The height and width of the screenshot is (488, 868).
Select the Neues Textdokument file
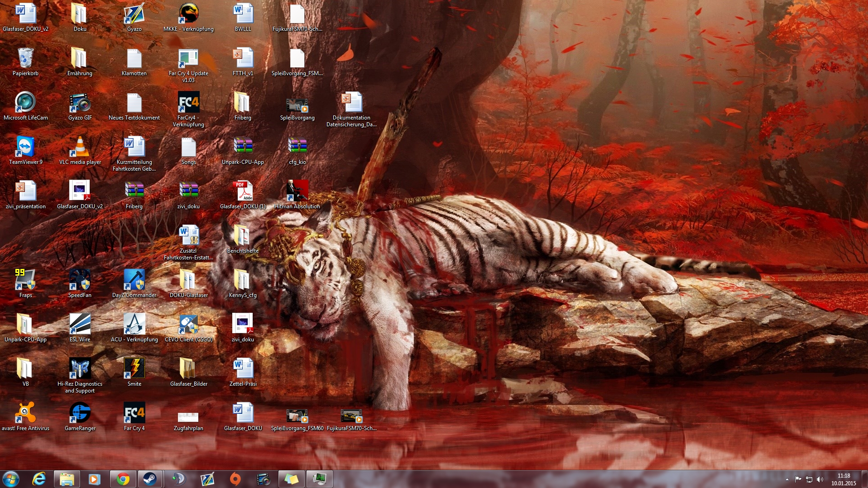click(x=134, y=105)
